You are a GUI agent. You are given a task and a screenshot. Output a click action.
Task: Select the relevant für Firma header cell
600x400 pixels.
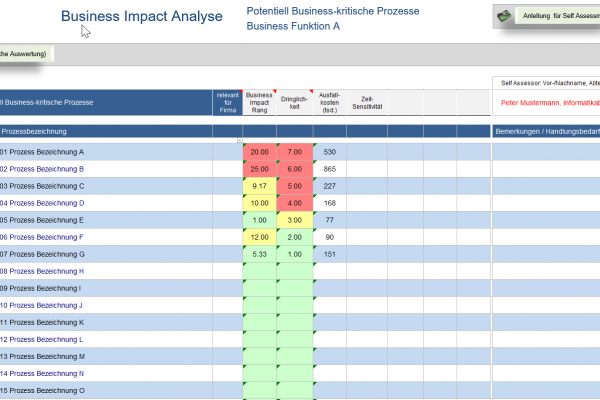(x=227, y=101)
